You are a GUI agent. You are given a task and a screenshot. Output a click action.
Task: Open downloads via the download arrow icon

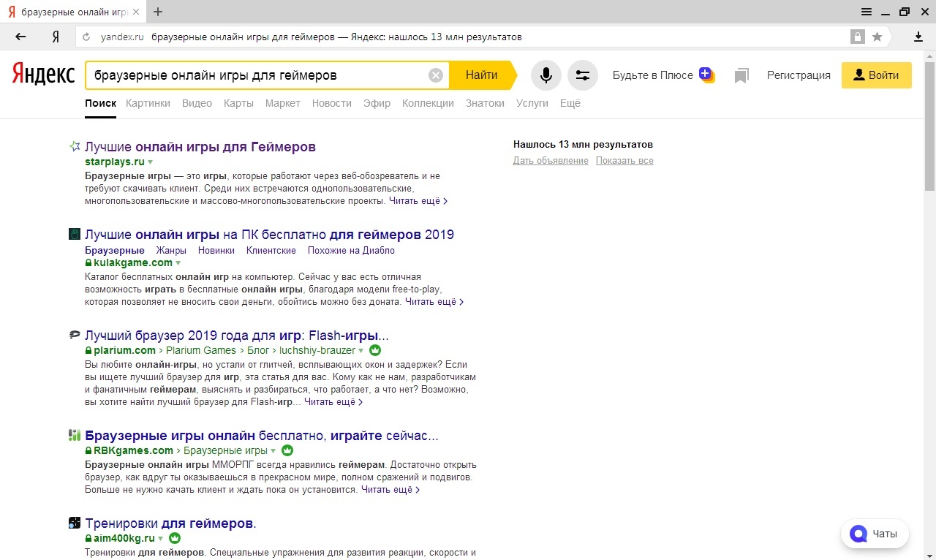[x=918, y=37]
